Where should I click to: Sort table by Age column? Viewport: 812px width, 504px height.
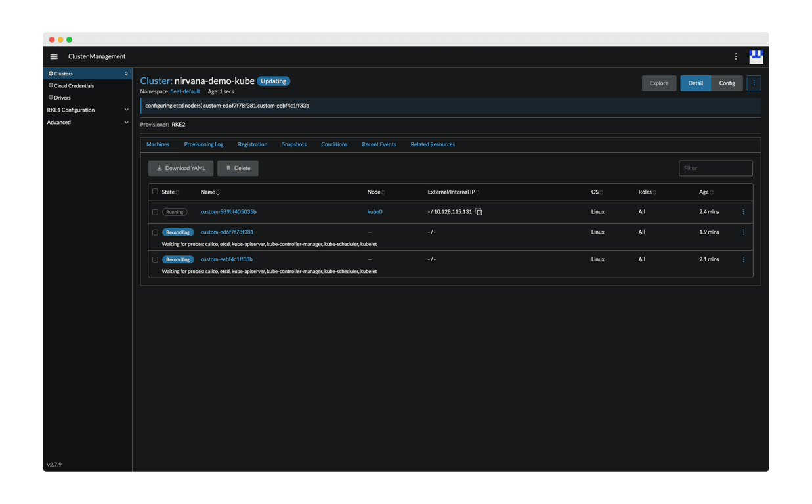coord(706,192)
